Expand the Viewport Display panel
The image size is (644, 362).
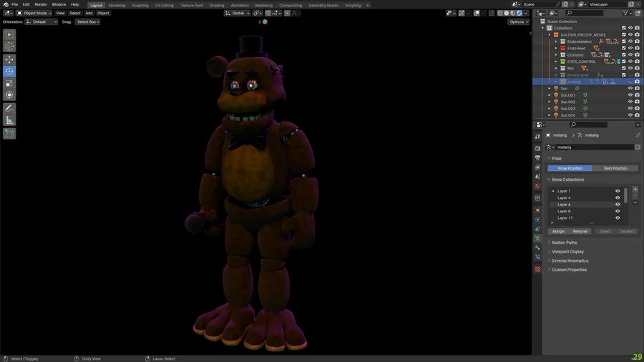(567, 252)
